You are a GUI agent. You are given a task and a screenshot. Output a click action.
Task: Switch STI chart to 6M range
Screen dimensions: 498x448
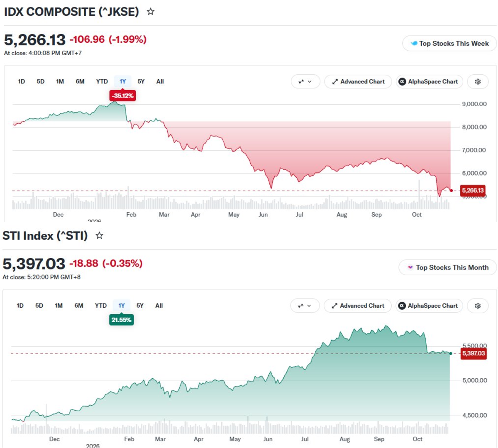79,305
